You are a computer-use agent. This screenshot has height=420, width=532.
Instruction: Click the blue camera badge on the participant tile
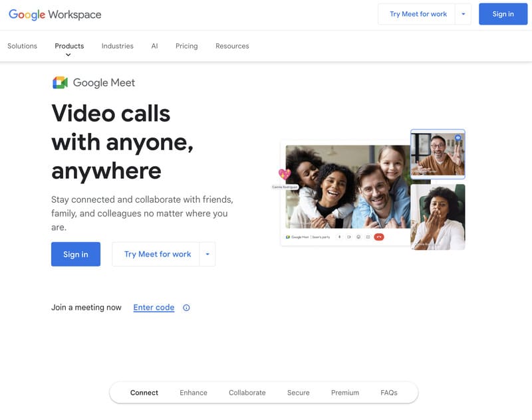(x=457, y=138)
